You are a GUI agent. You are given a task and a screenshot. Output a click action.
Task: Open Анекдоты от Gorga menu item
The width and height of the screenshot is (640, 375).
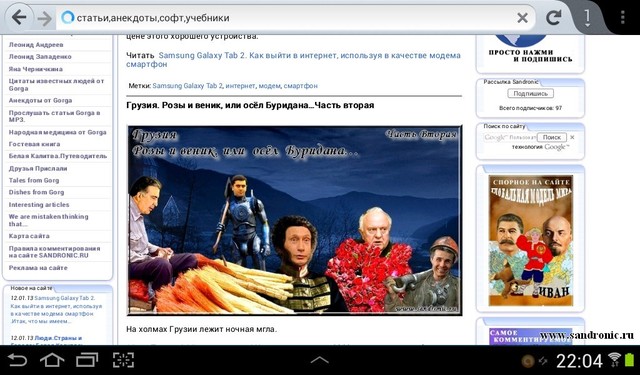pos(40,100)
